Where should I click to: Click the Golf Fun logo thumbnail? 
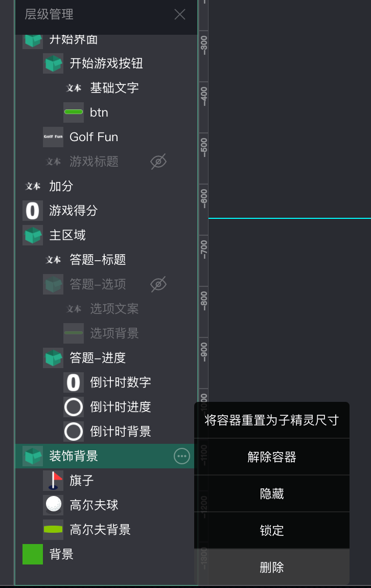53,137
